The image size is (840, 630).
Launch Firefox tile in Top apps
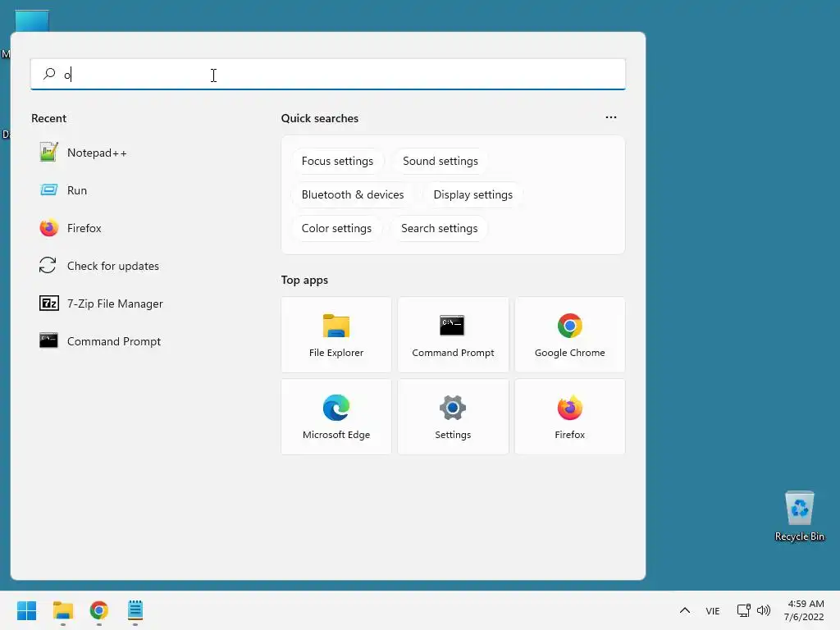point(569,417)
